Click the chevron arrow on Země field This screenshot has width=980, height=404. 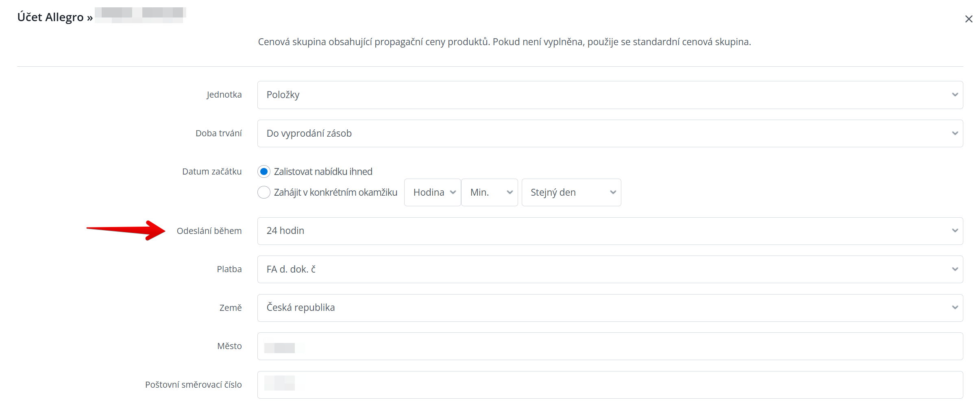click(x=955, y=308)
